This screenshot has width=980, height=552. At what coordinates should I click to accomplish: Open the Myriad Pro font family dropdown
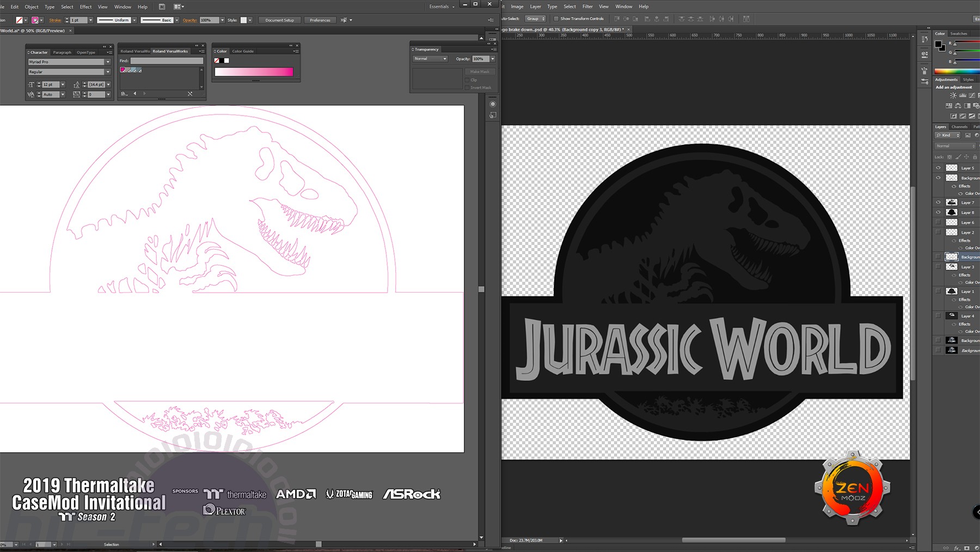pyautogui.click(x=108, y=62)
